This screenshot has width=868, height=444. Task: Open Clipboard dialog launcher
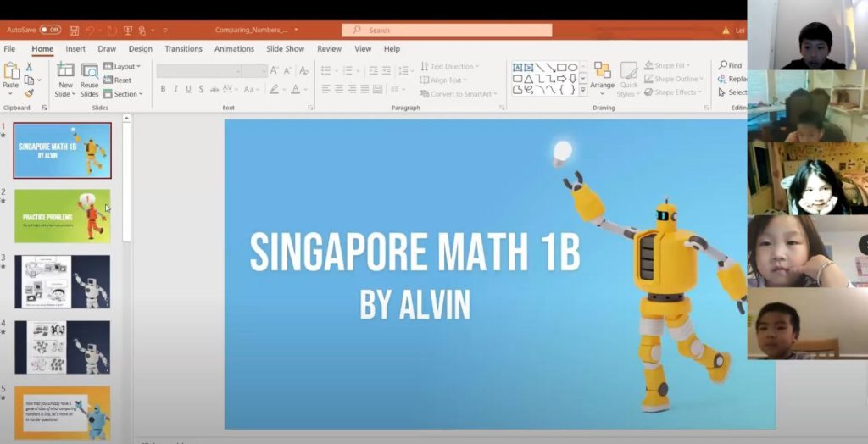pyautogui.click(x=44, y=108)
